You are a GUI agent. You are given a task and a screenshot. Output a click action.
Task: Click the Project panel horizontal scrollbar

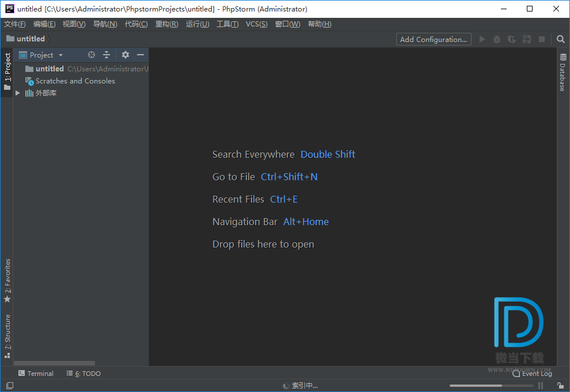[x=54, y=363]
